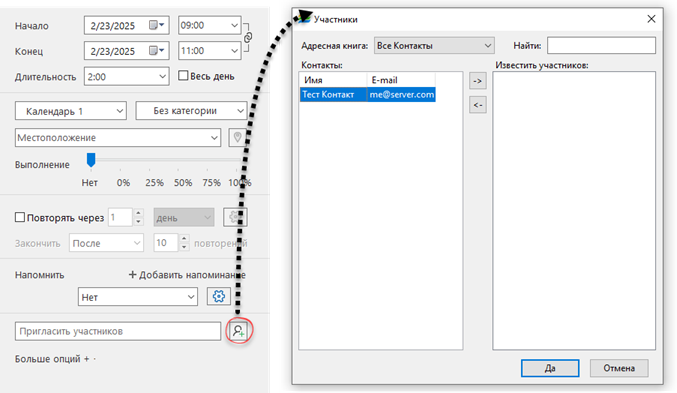The image size is (677, 393).
Task: Click the Пригласить участников input field
Action: pos(118,331)
